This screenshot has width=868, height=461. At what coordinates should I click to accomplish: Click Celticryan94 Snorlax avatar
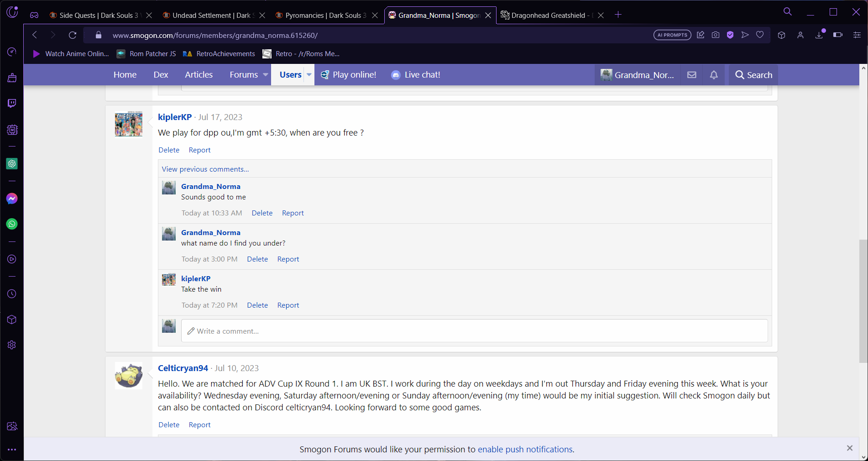coord(129,375)
